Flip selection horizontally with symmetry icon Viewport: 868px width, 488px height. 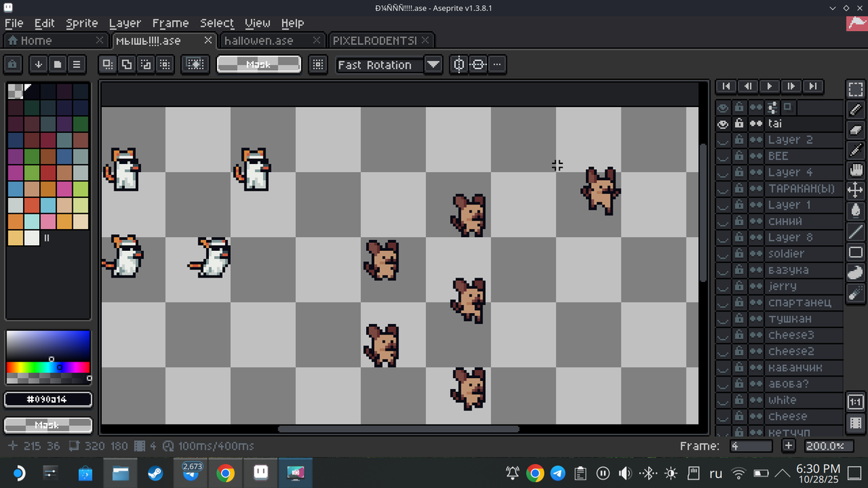pos(459,64)
